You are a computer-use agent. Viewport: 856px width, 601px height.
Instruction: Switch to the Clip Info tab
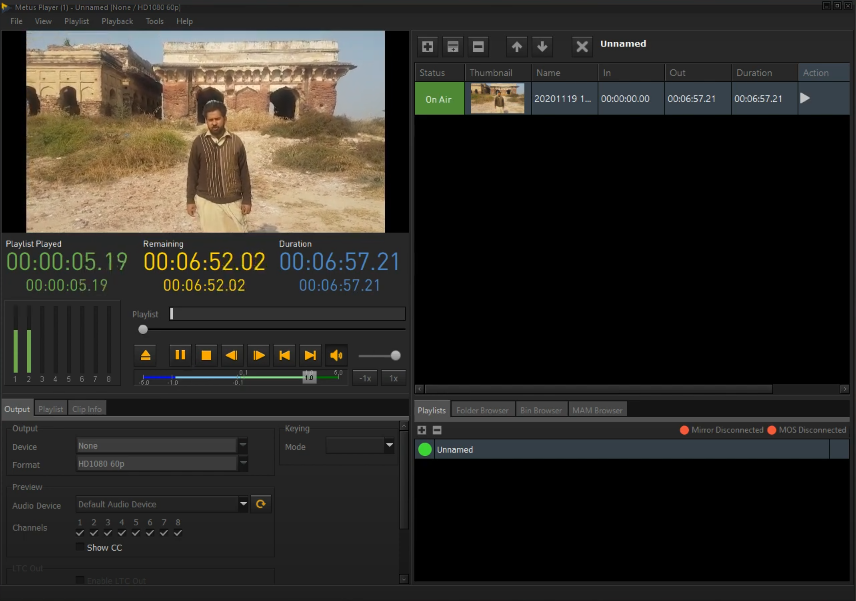point(87,409)
